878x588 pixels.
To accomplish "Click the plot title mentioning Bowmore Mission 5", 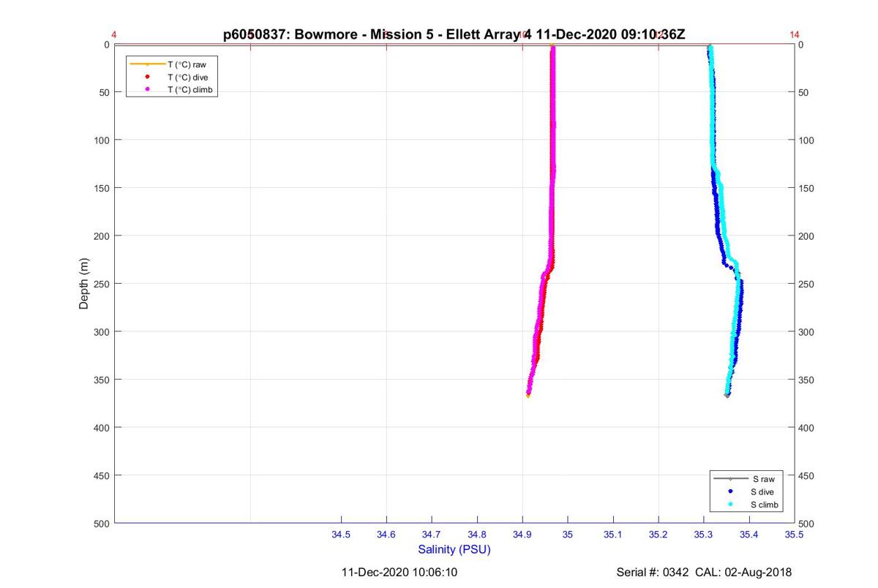I will tap(454, 34).
